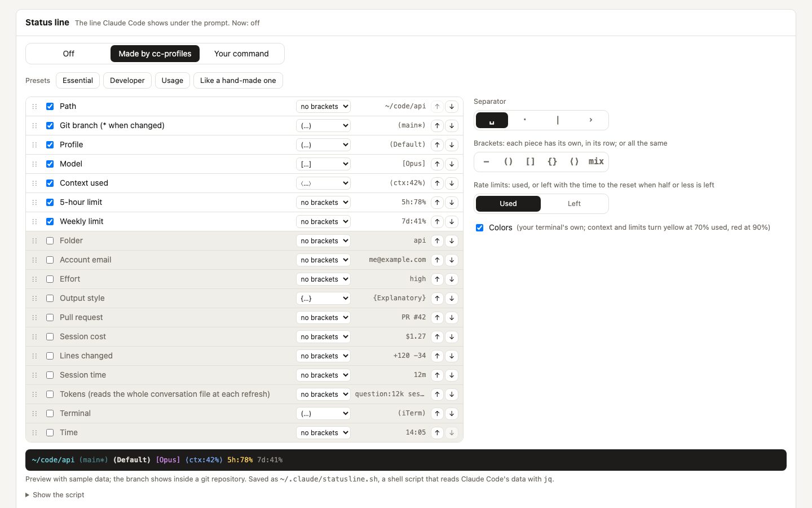Select the chevron separator option
Image resolution: width=812 pixels, height=508 pixels.
590,120
